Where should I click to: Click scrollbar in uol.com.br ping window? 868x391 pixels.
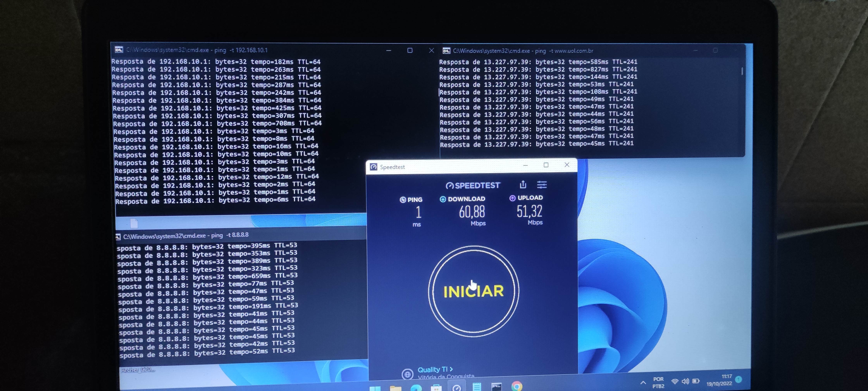click(x=742, y=71)
